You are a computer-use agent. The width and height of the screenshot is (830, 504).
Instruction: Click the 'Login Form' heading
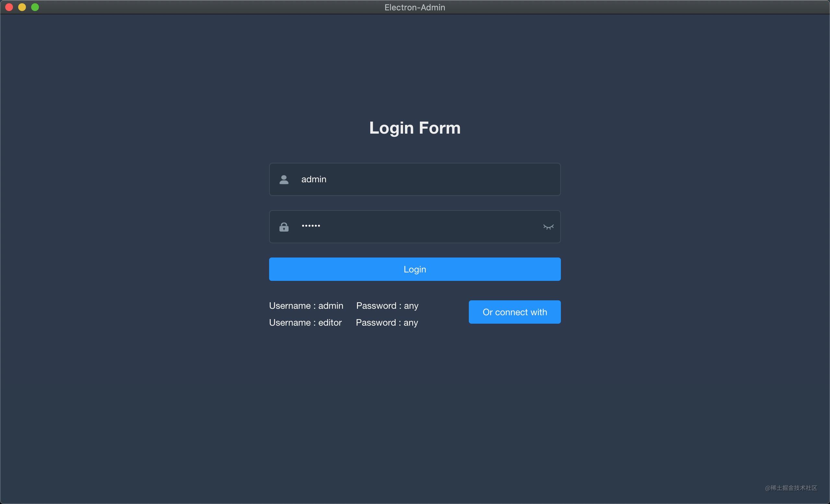(415, 128)
